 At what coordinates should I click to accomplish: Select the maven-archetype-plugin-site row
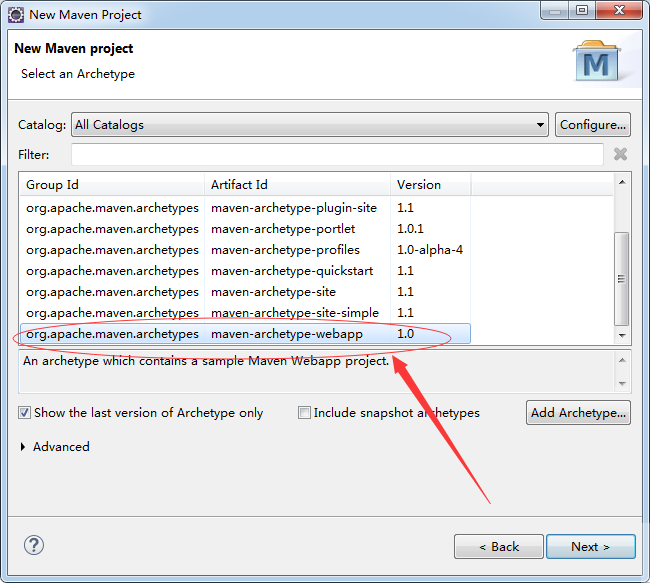[x=245, y=208]
